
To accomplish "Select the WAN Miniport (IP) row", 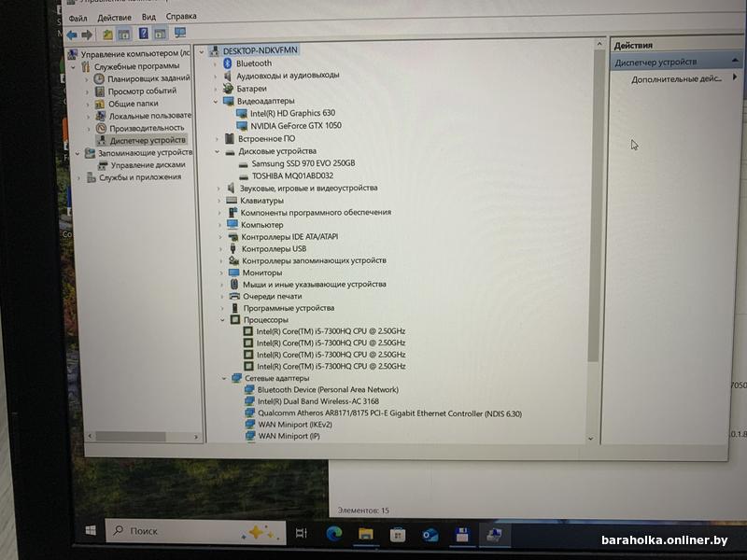I will (289, 436).
